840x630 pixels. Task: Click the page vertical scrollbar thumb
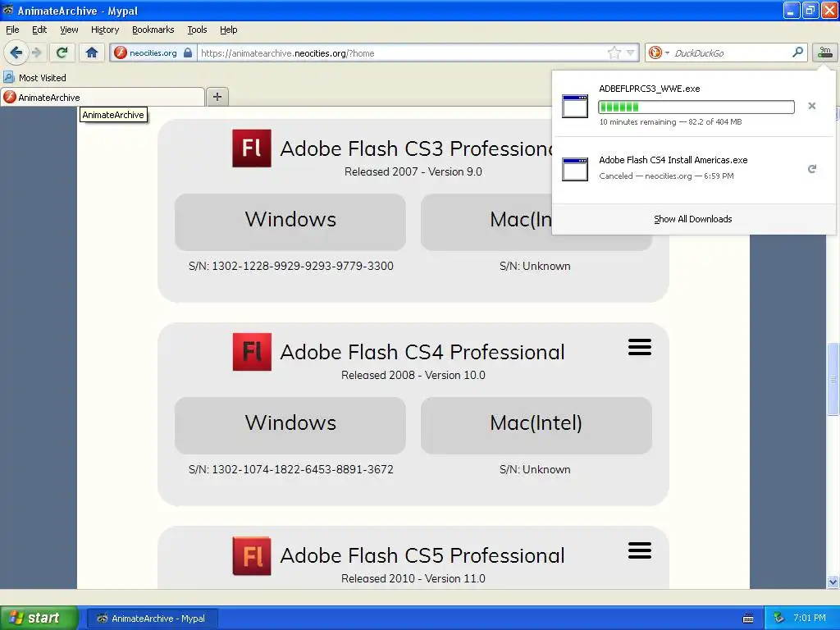(x=833, y=379)
